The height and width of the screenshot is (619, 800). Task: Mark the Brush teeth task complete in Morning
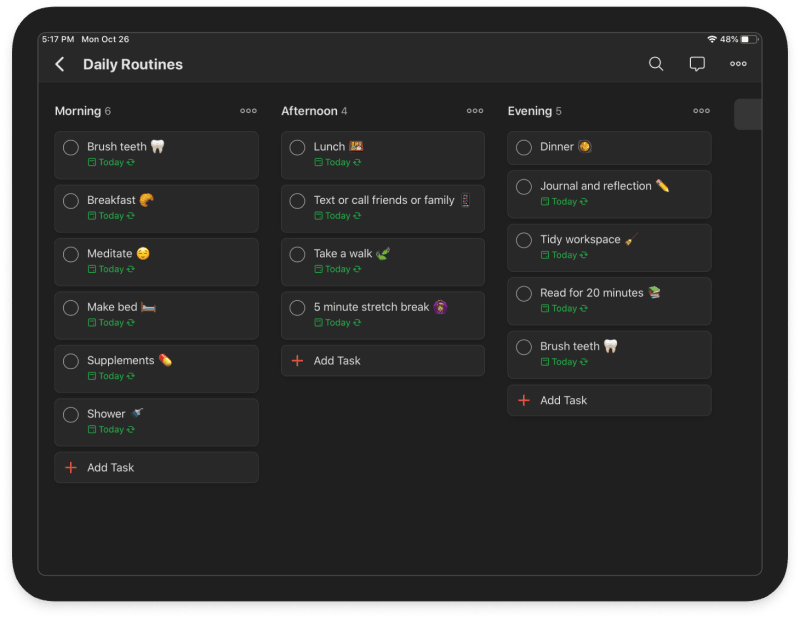[70, 147]
